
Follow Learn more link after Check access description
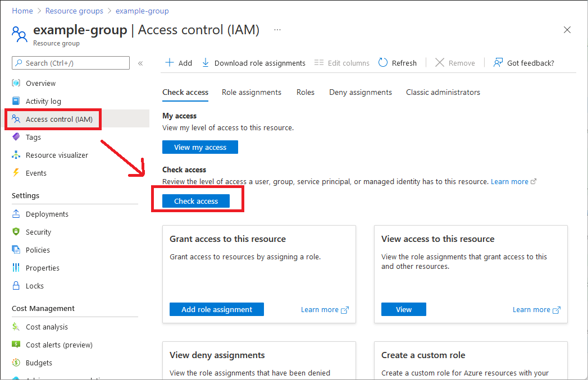click(x=509, y=182)
